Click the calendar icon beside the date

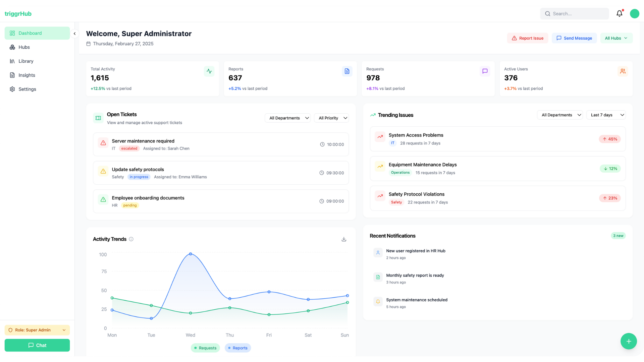pyautogui.click(x=89, y=44)
